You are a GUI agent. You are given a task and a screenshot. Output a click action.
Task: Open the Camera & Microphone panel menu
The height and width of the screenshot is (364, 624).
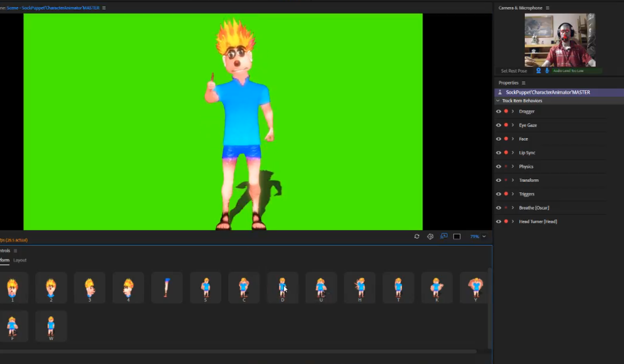tap(547, 8)
